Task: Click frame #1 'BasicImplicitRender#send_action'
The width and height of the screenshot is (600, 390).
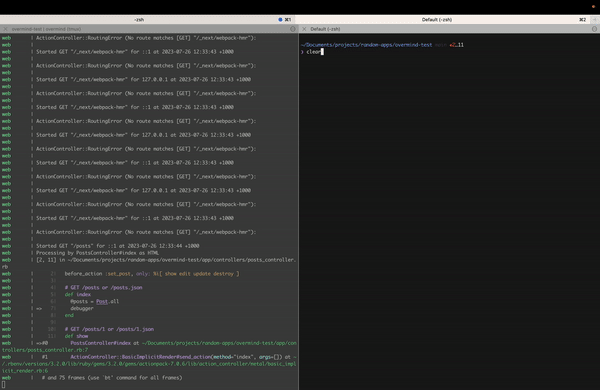Action: point(140,357)
